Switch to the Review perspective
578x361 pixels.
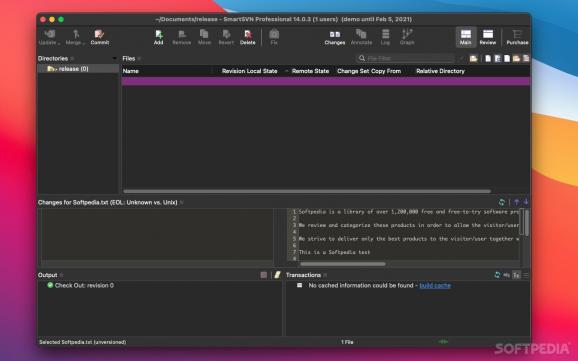(x=488, y=37)
